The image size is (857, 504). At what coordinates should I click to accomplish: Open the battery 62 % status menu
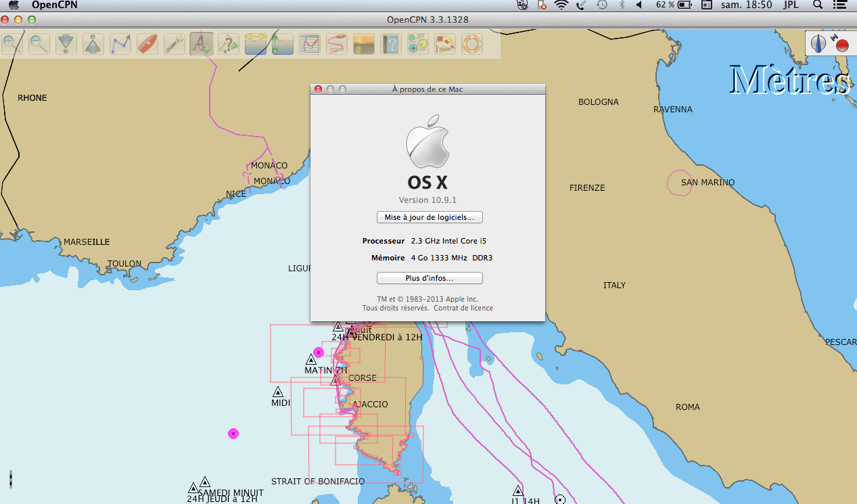point(674,5)
